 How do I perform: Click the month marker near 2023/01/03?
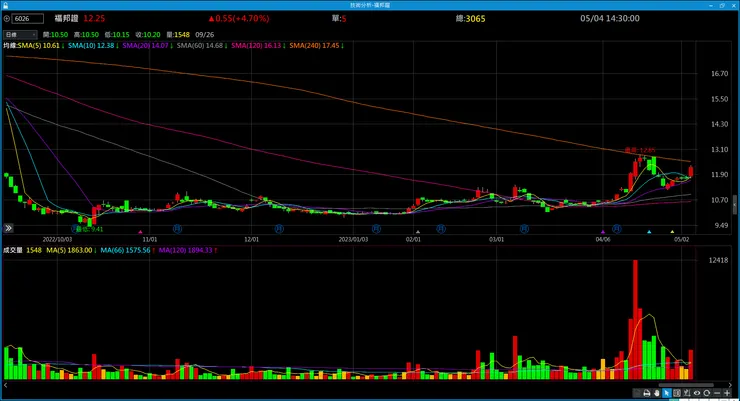click(376, 229)
